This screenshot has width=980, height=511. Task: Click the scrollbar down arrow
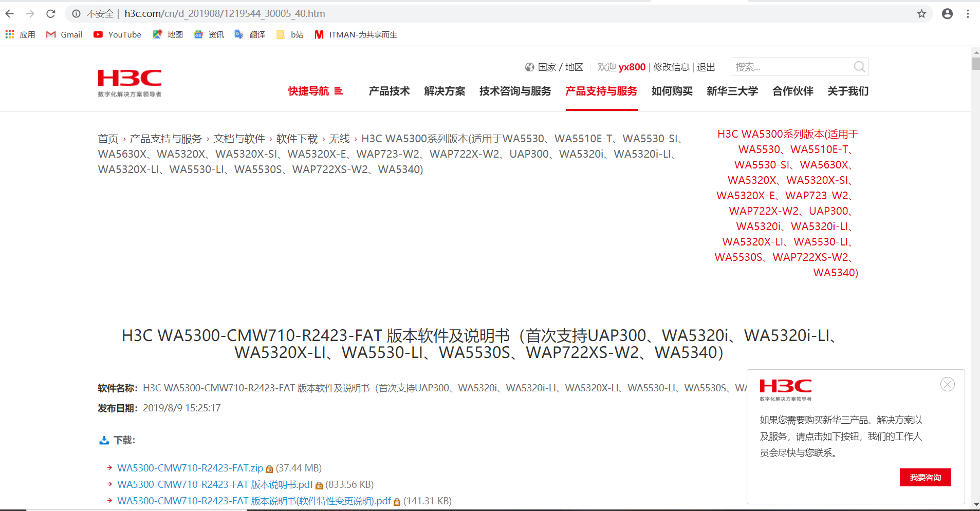(x=976, y=505)
